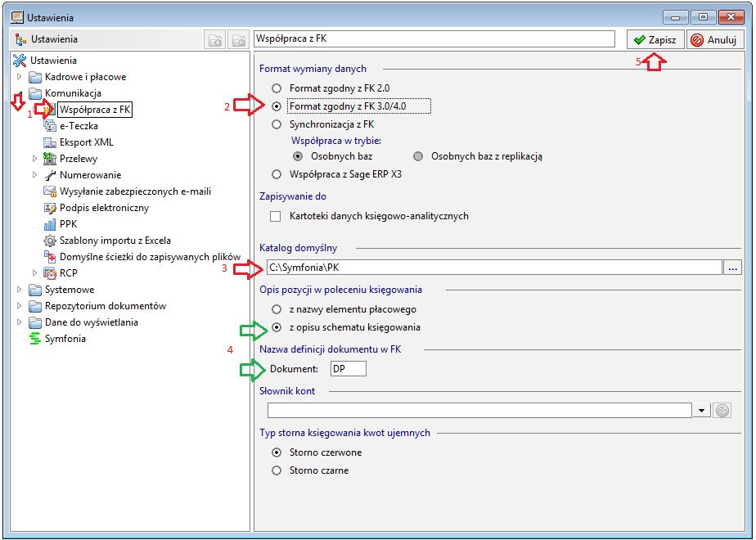Click the Eksport XML icon
This screenshot has width=756, height=540.
pos(50,142)
